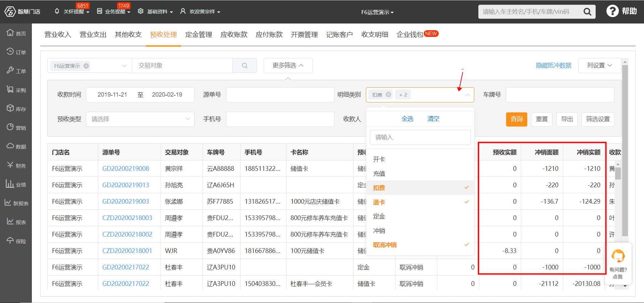Viewport: 644px width, 303px height.
Task: Open 筛选设置 button
Action: point(598,119)
